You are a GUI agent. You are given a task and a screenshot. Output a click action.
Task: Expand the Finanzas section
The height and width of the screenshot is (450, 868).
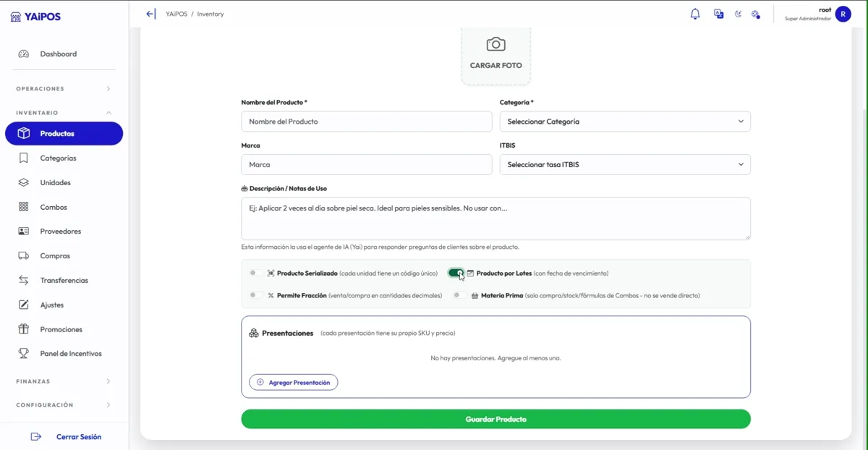64,381
